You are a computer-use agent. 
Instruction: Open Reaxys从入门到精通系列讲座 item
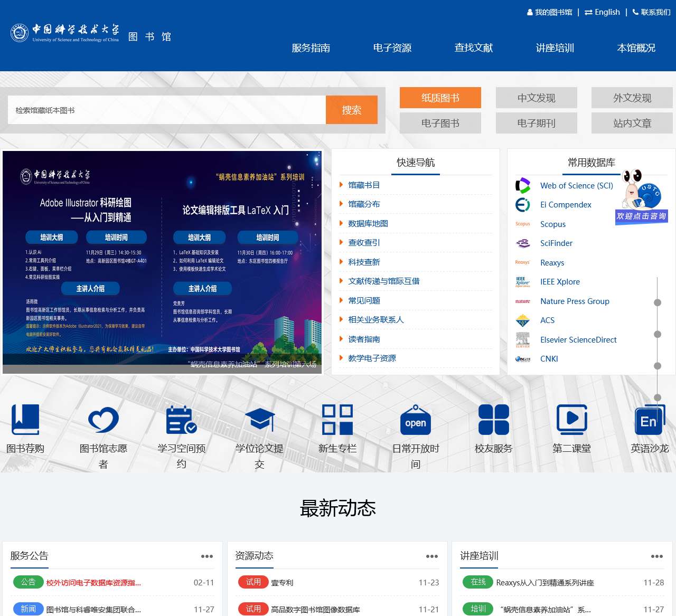545,583
